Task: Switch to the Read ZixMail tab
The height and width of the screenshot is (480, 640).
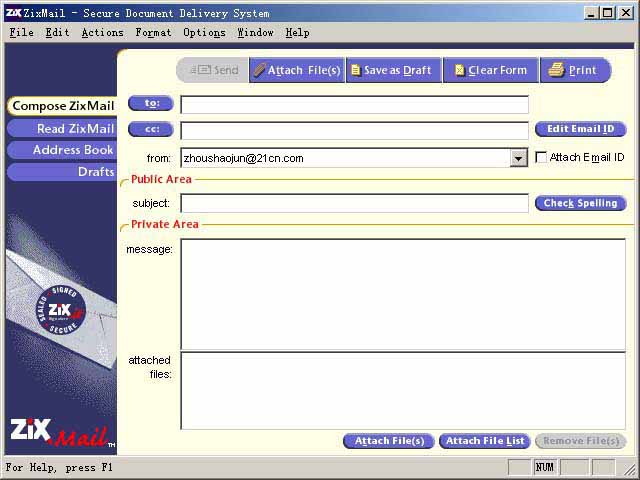Action: (62, 128)
